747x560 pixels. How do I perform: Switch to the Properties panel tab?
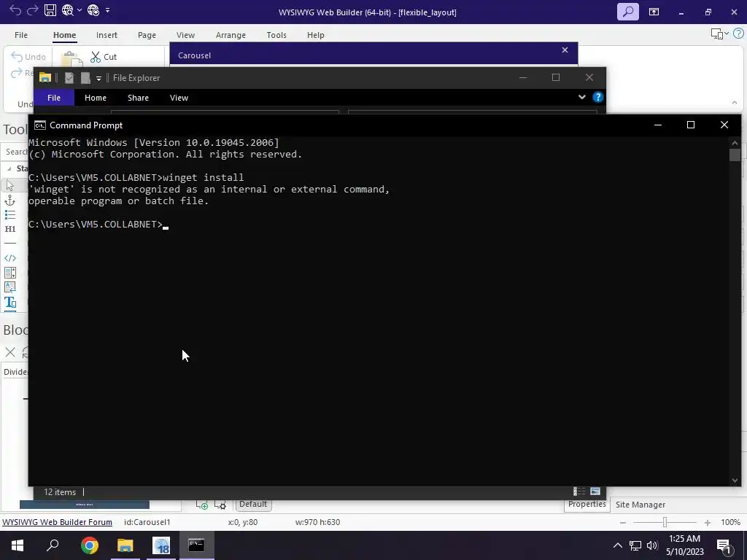587,505
